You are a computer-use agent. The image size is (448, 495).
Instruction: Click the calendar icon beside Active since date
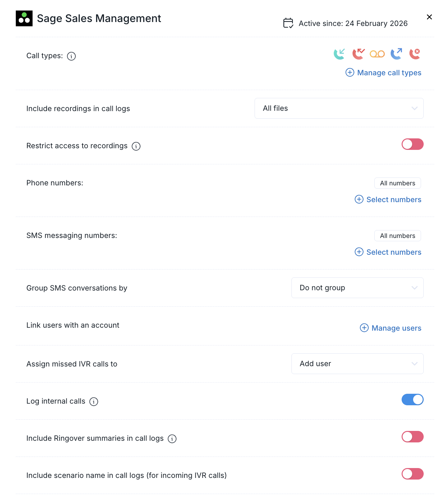[x=288, y=23]
